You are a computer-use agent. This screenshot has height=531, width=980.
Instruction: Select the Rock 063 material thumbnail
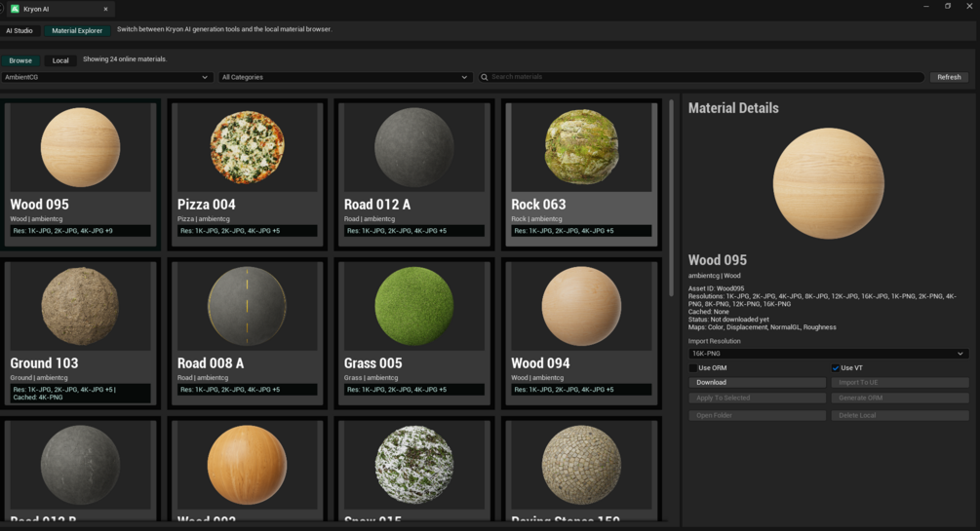pos(581,147)
